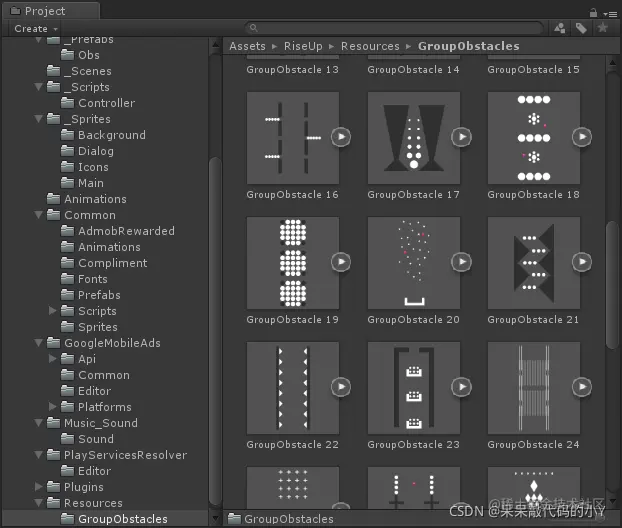This screenshot has width=622, height=528.
Task: Expand the Api folder arrow
Action: (52, 358)
